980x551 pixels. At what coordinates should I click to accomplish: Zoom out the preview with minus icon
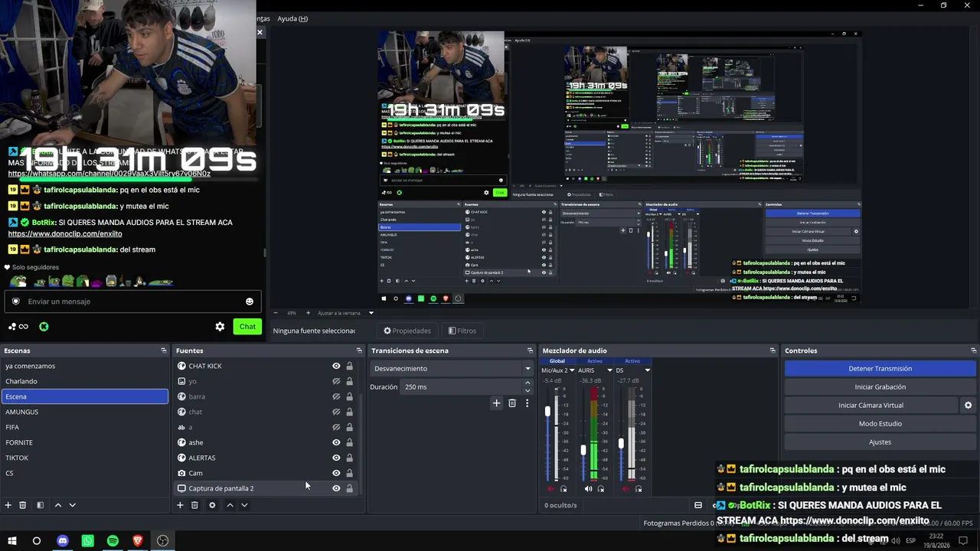(276, 313)
